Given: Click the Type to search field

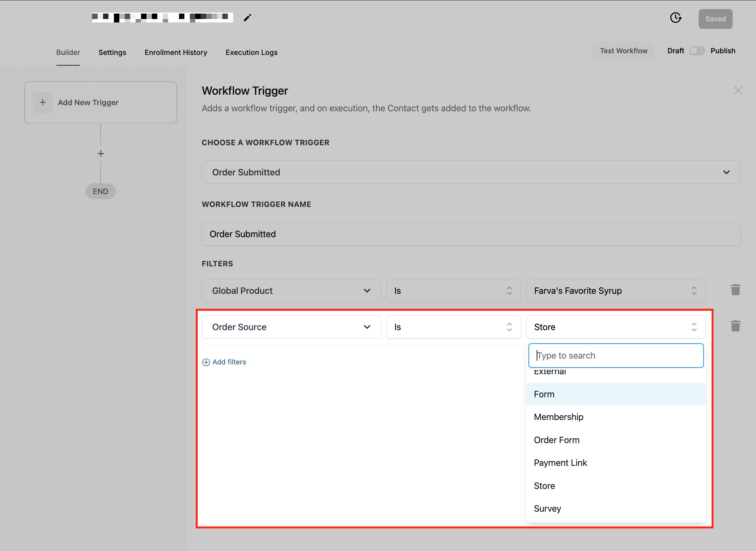Looking at the screenshot, I should click(x=615, y=356).
